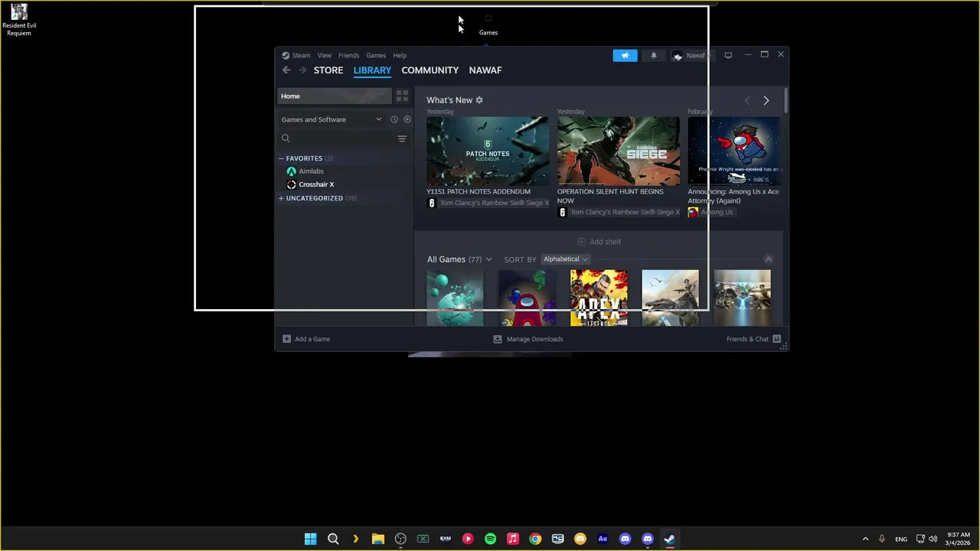Go back with the Steam back arrow
Viewport: 980px width, 551px height.
click(x=286, y=70)
